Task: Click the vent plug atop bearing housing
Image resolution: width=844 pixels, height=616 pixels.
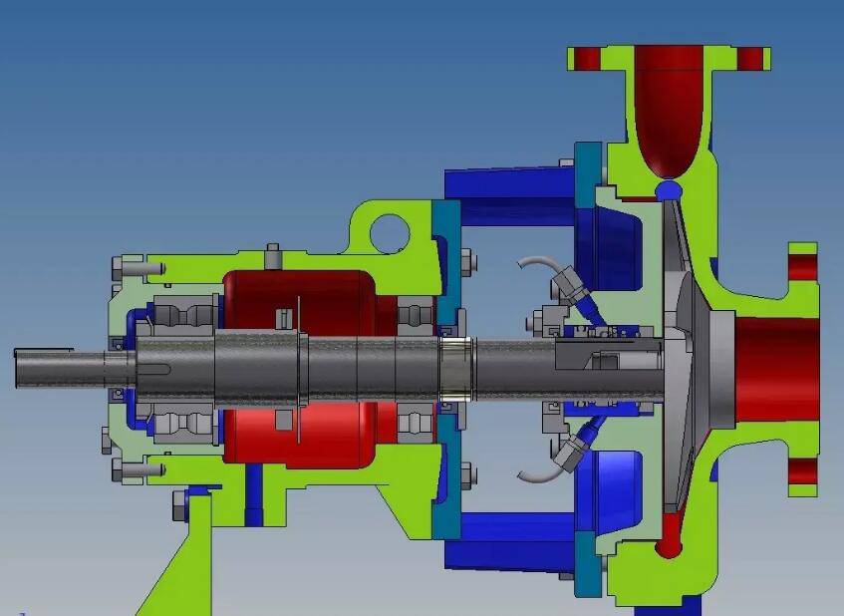Action: coord(271,255)
